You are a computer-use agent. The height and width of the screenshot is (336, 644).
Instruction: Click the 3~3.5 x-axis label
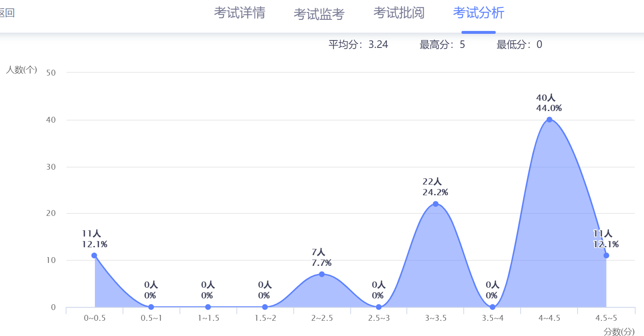(x=436, y=318)
